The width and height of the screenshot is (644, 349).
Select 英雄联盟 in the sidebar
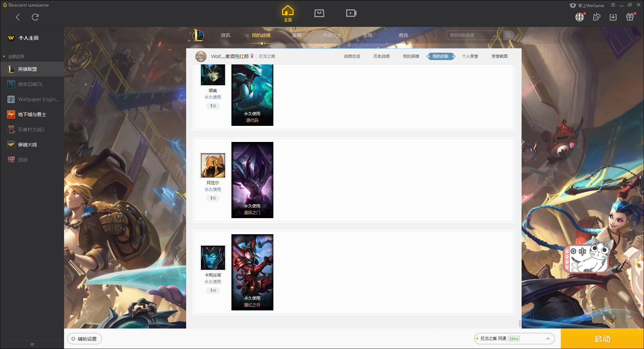[x=32, y=69]
